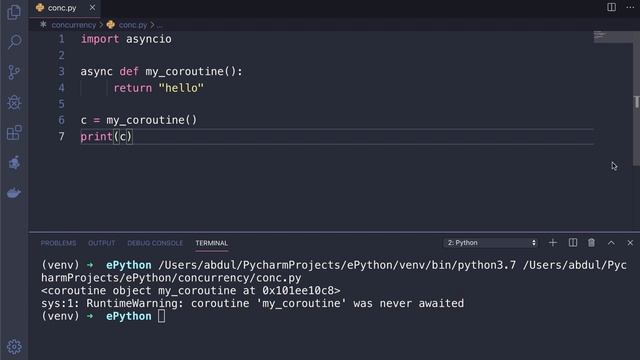Place cursor on 'print(c)' line
Image resolution: width=640 pixels, height=360 pixels.
pos(107,136)
